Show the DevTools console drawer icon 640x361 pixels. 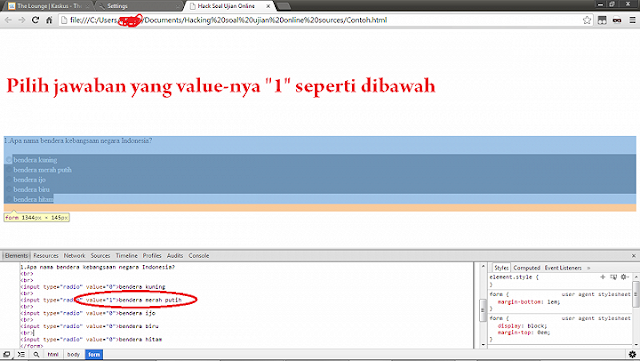pyautogui.click(x=21, y=354)
